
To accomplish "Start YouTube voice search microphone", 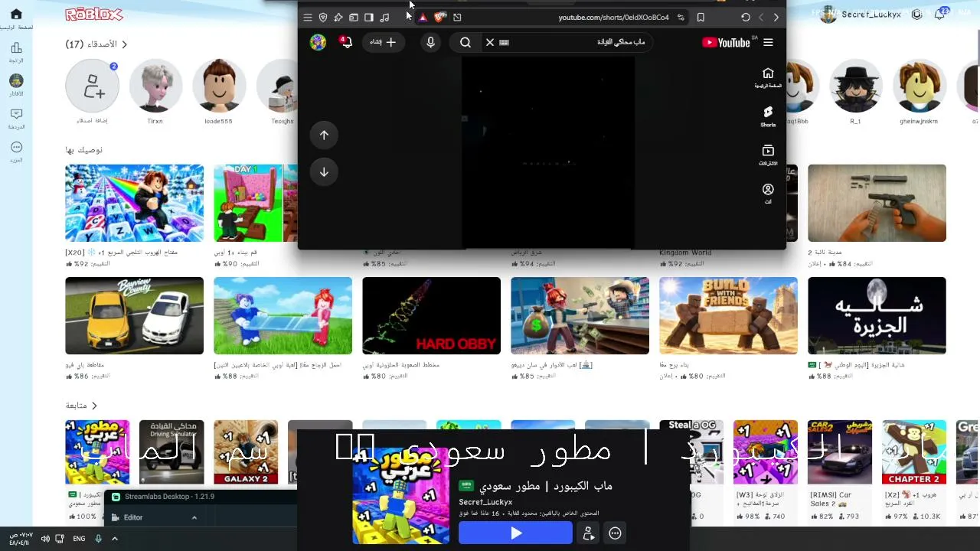I will click(x=430, y=42).
